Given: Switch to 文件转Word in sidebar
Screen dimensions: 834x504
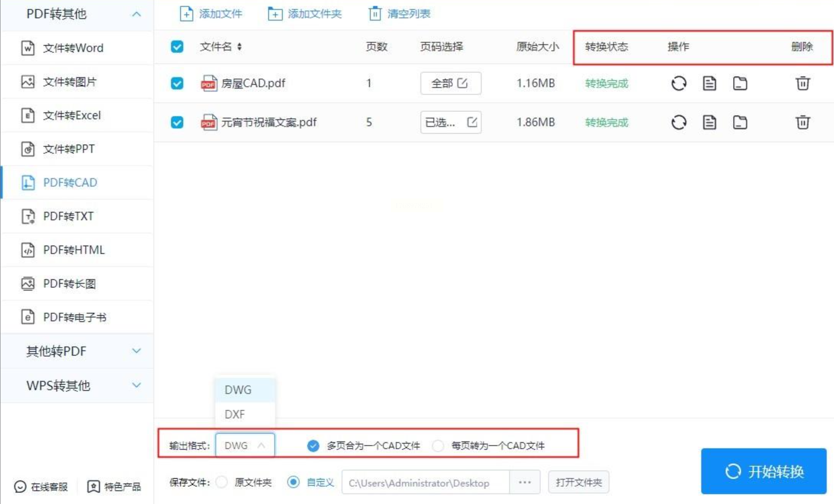Looking at the screenshot, I should click(x=73, y=48).
